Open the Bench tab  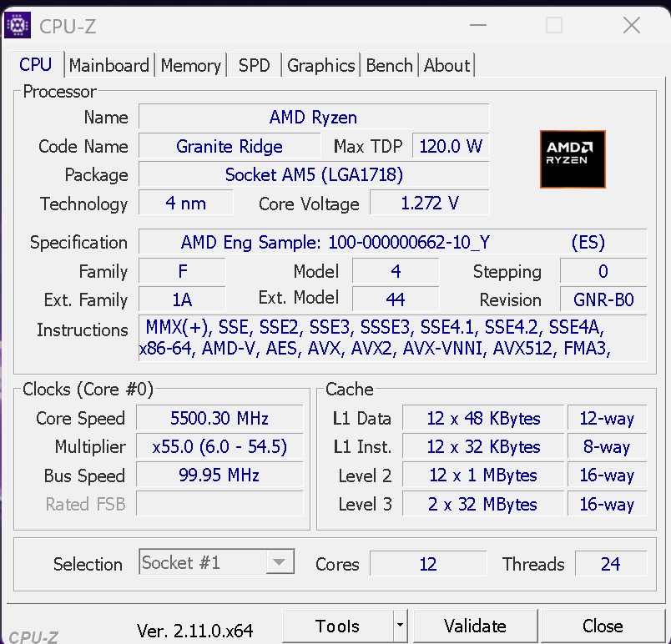coord(389,65)
